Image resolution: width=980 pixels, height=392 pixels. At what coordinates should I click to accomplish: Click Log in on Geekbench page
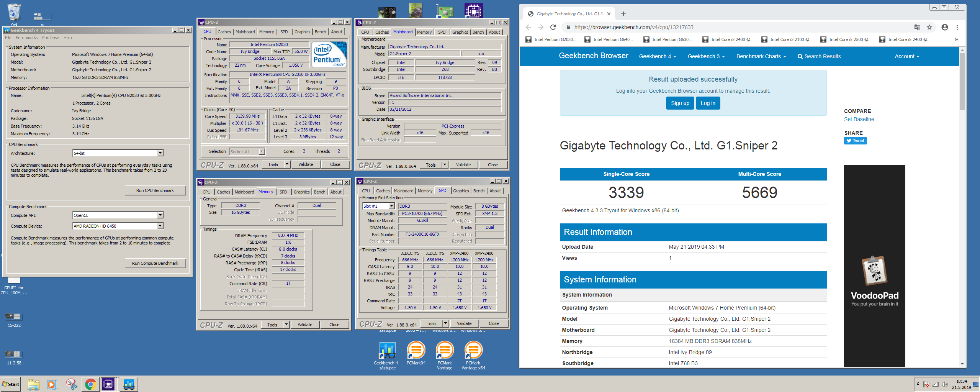tap(708, 103)
